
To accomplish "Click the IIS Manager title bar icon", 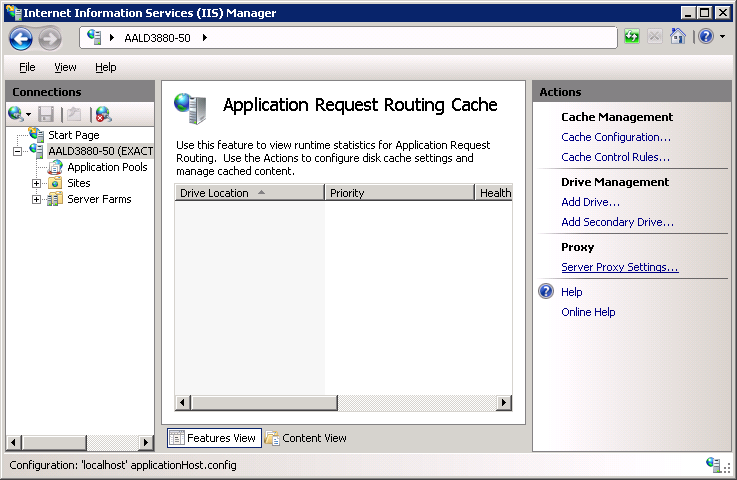I will 14,12.
